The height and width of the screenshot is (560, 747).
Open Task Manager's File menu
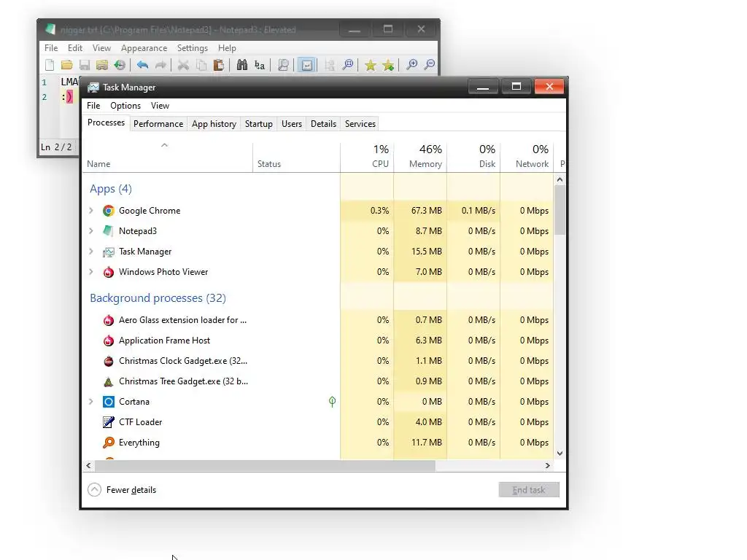[x=93, y=106]
